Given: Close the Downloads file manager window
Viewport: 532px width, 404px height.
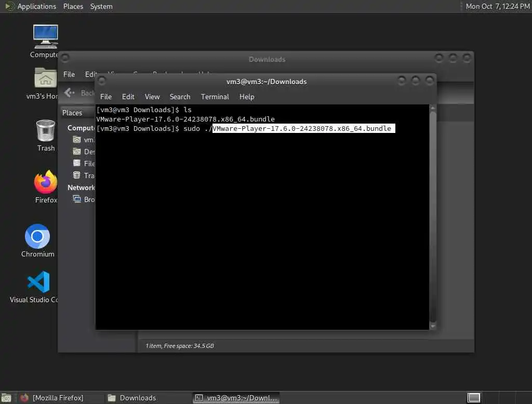Looking at the screenshot, I should 467,58.
